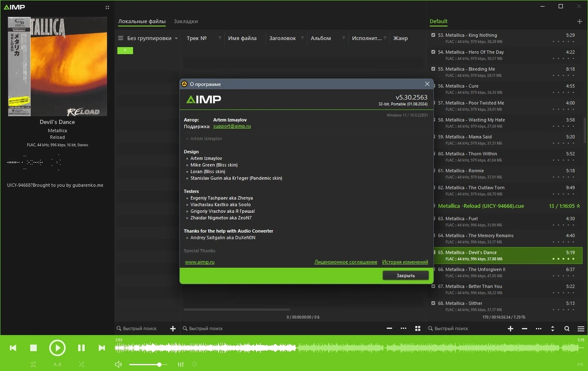Open playlist misc dots menu icon
Viewport: 588px width, 371px height.
pyautogui.click(x=539, y=328)
